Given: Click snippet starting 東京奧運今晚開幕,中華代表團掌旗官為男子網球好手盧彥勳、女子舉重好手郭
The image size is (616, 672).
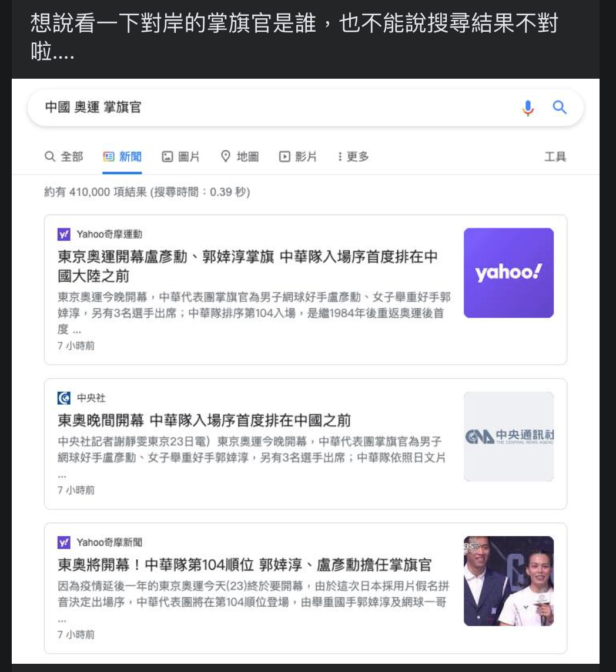Looking at the screenshot, I should pyautogui.click(x=254, y=313).
